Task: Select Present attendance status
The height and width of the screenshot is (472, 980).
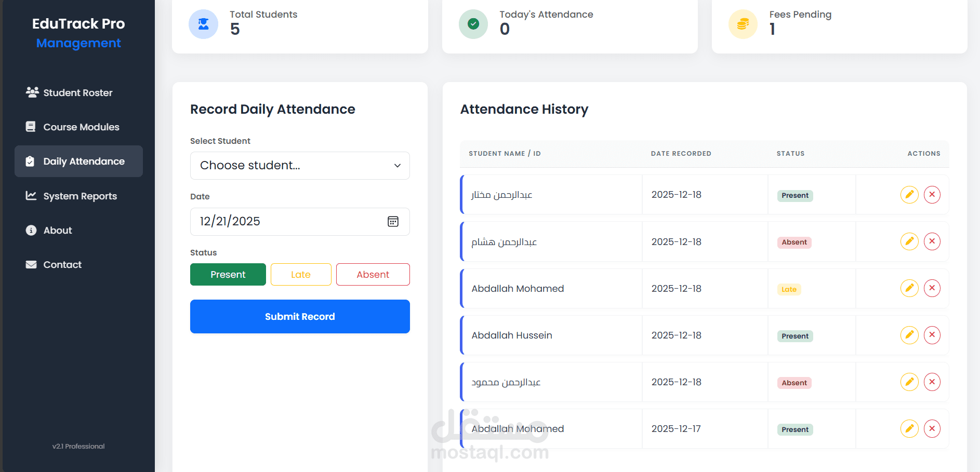Action: click(228, 275)
